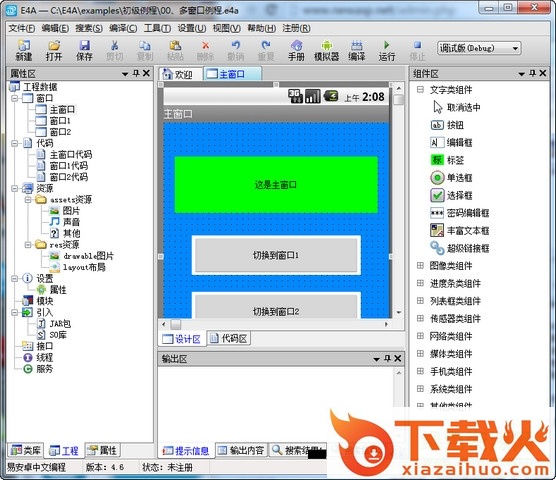
Task: Run the project with the 运行 icon
Action: coord(387,50)
